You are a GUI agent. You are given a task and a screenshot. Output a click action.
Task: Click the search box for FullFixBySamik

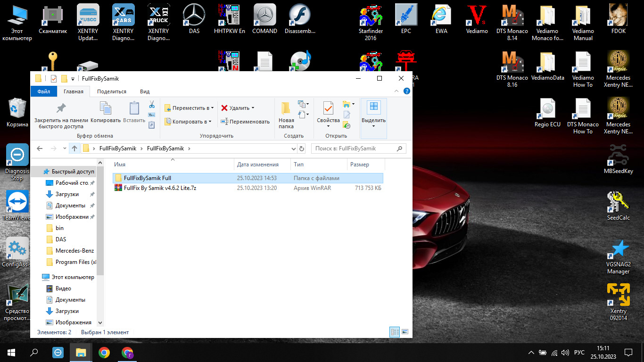pos(354,148)
